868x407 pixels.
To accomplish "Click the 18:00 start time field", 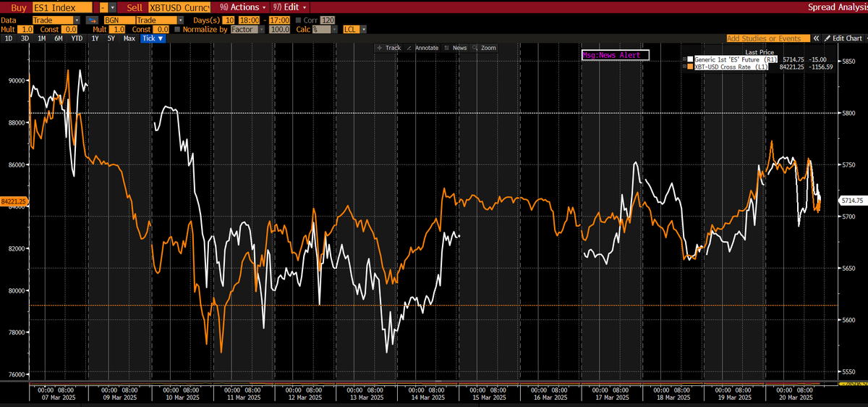I will (249, 20).
